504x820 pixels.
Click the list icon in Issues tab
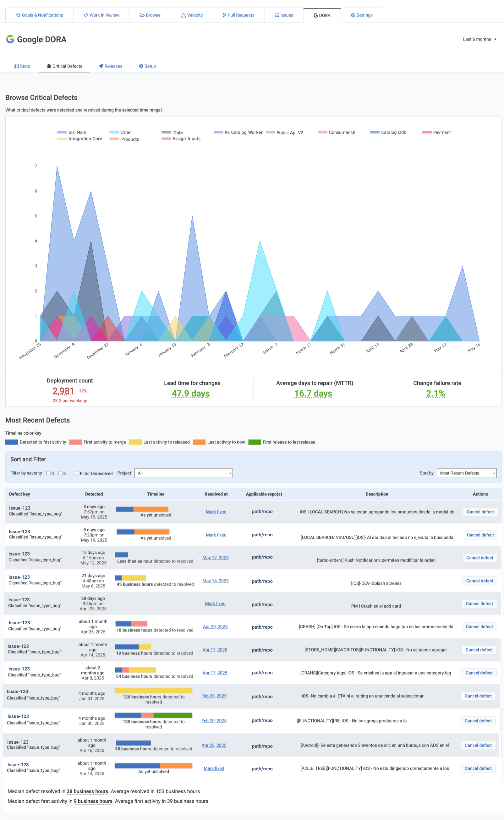[277, 15]
